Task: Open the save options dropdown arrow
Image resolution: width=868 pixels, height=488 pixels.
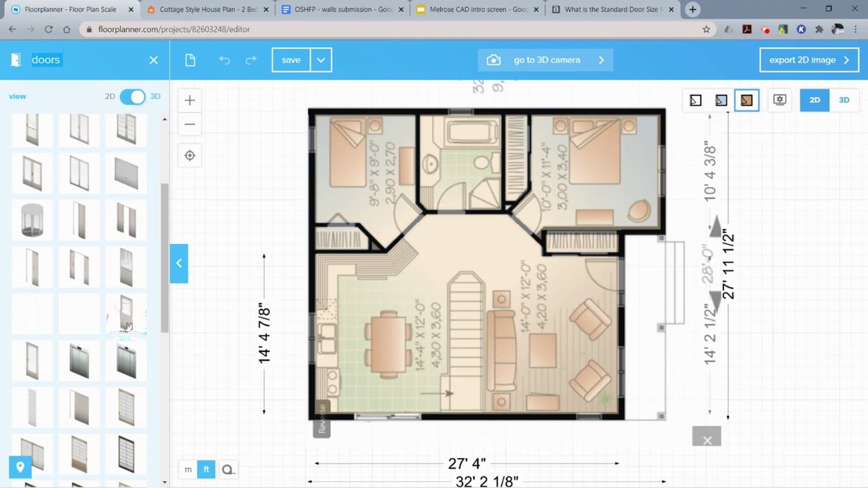Action: pos(321,60)
